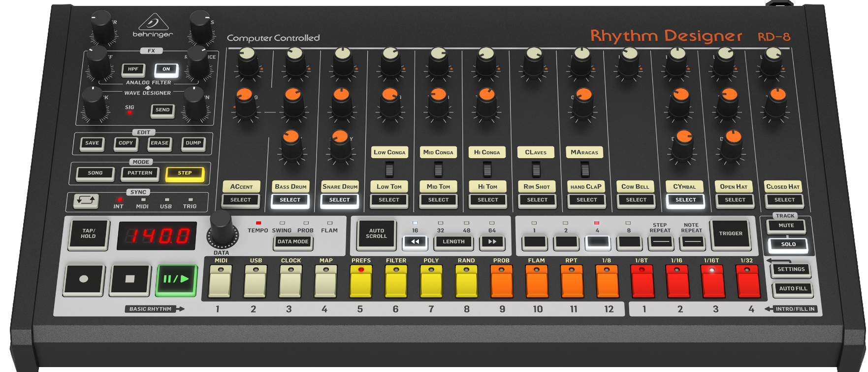This screenshot has height=372, width=868.
Task: Toggle step key 4 MAP
Action: tap(325, 281)
